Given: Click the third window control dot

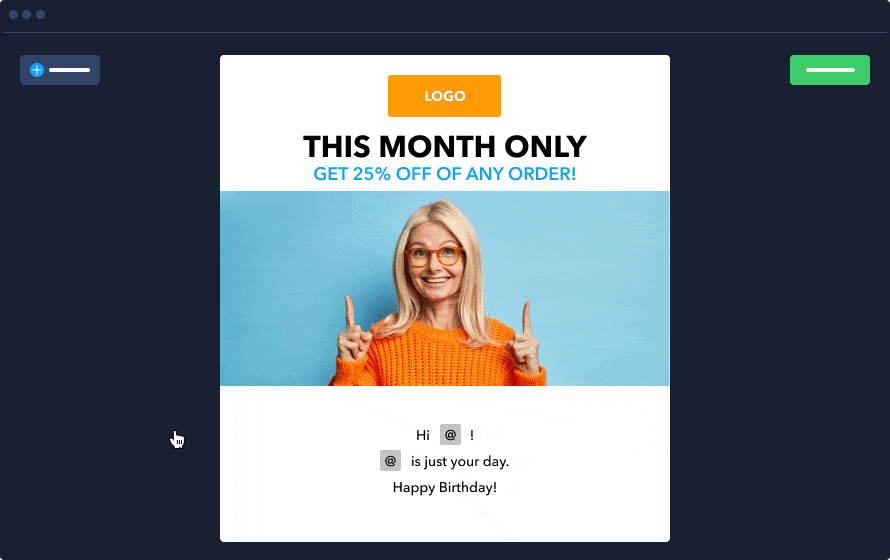Looking at the screenshot, I should 40,14.
